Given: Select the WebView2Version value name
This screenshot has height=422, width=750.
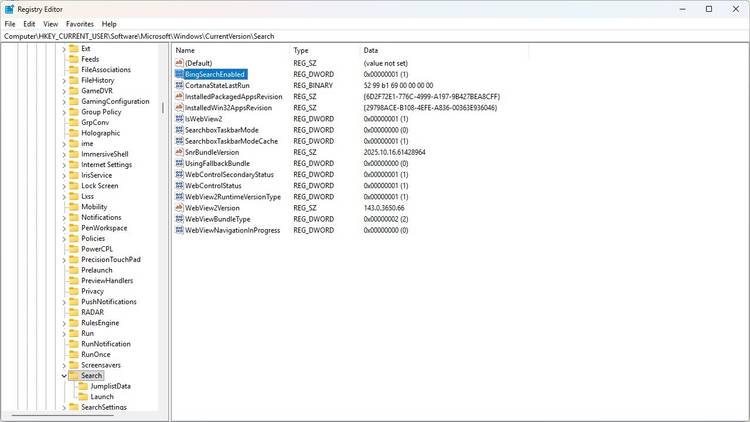Looking at the screenshot, I should [212, 208].
